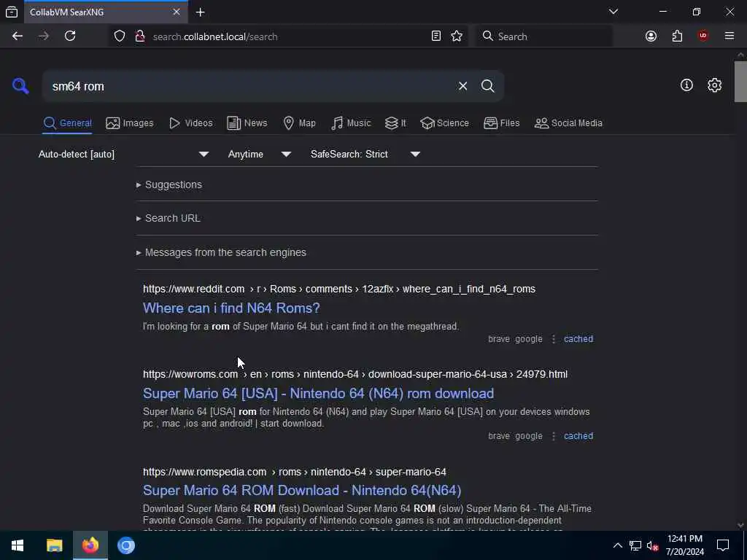
Task: Open 'Where can i find N64 Roms?' result
Action: point(231,308)
